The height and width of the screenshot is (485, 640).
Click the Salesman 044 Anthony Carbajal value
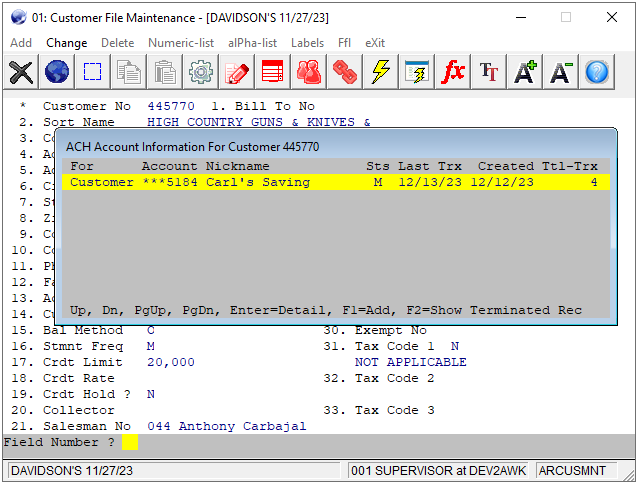227,426
